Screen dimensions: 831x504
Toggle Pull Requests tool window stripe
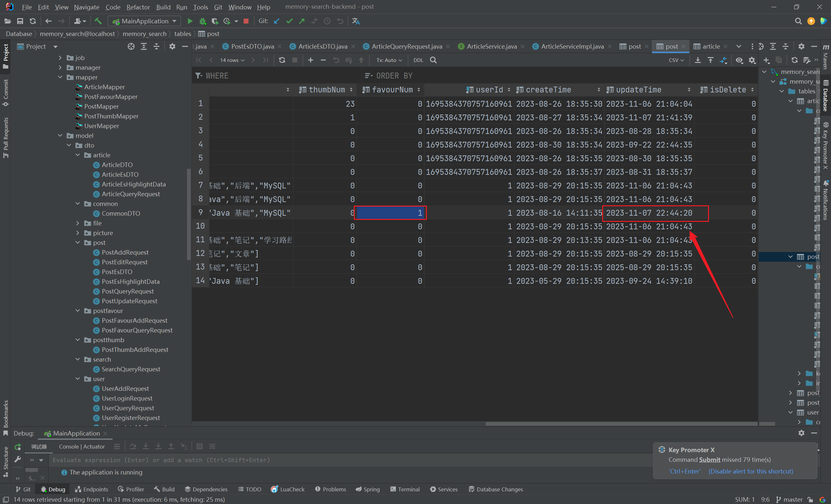[6, 138]
